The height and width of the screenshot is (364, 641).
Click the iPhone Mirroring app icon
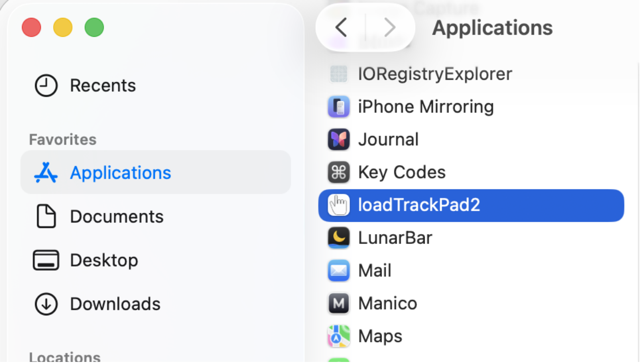pyautogui.click(x=338, y=107)
